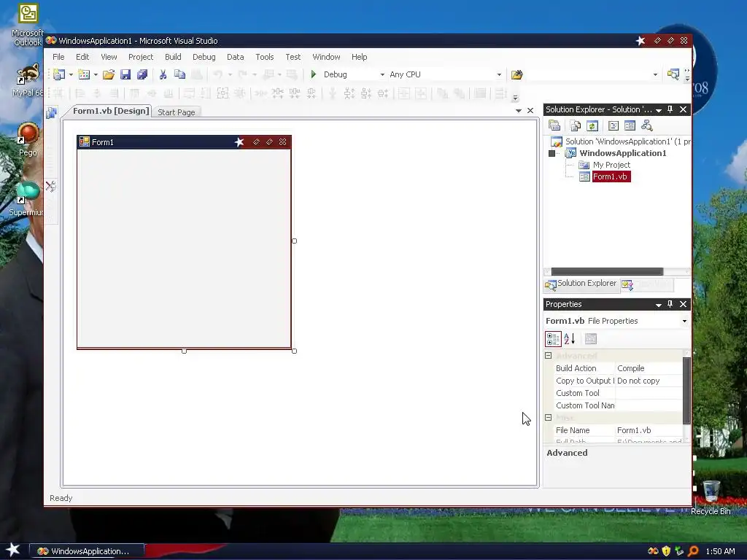Open the Project menu

point(141,57)
